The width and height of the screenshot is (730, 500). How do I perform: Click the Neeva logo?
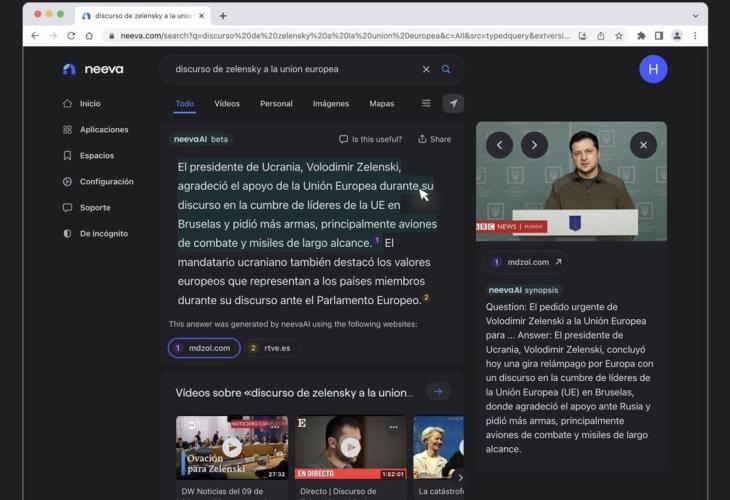pyautogui.click(x=90, y=69)
